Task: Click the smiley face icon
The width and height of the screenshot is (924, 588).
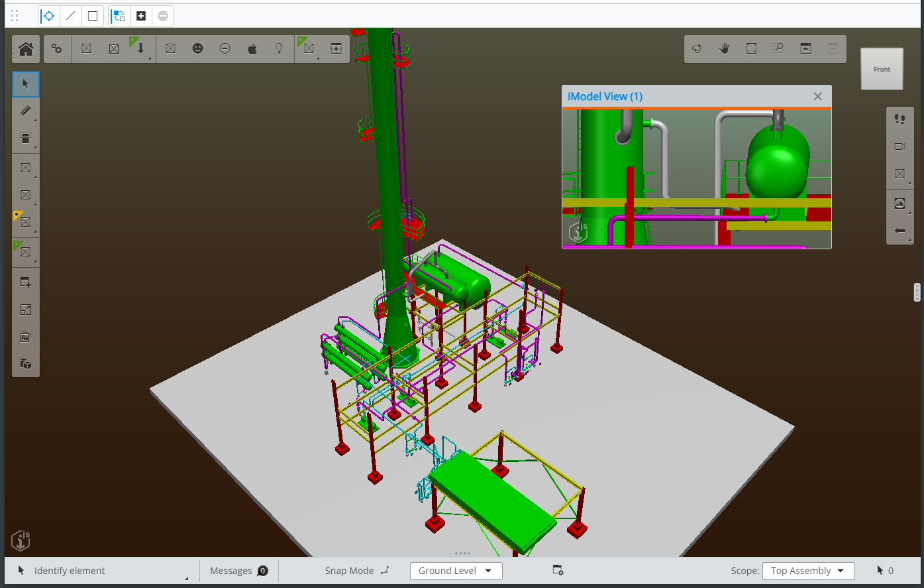Action: 197,49
